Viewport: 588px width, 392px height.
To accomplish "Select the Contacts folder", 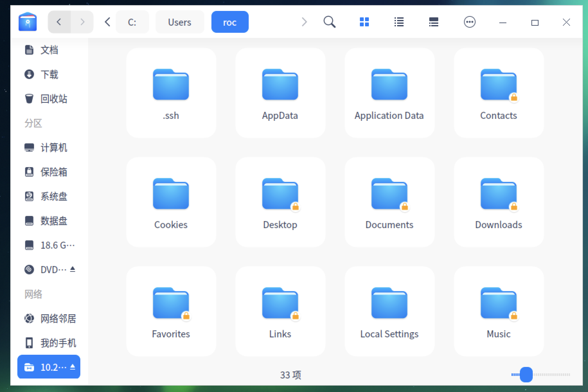I will pos(499,93).
